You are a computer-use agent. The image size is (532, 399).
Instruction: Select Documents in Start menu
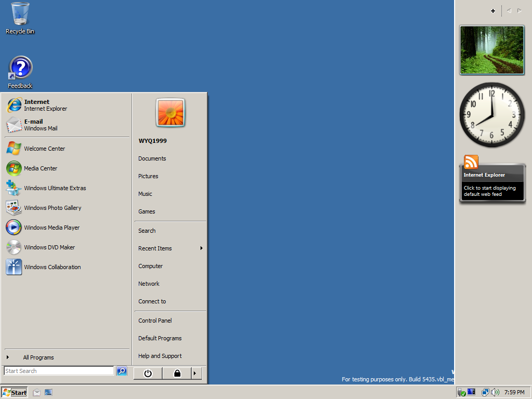pos(170,158)
